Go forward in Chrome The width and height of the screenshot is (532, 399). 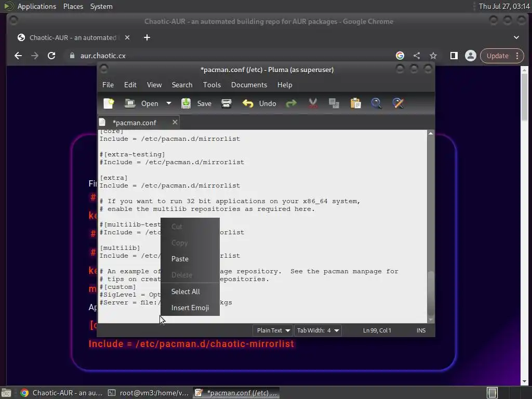(35, 56)
